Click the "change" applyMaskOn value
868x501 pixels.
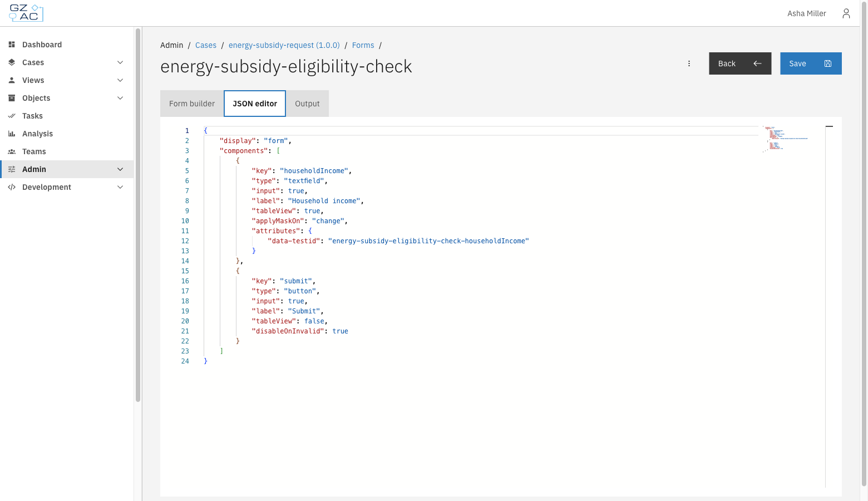tap(328, 221)
